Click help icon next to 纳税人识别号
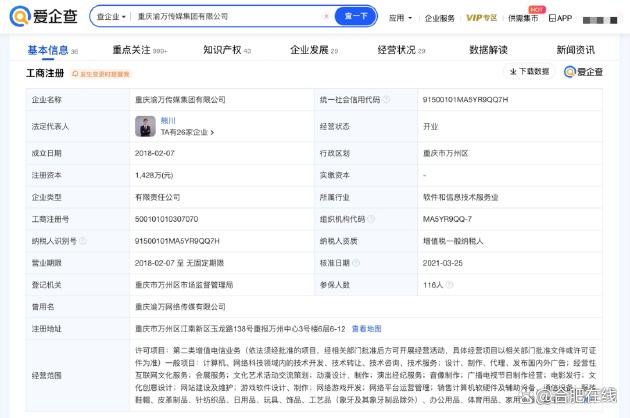The width and height of the screenshot is (630, 418). [82, 241]
